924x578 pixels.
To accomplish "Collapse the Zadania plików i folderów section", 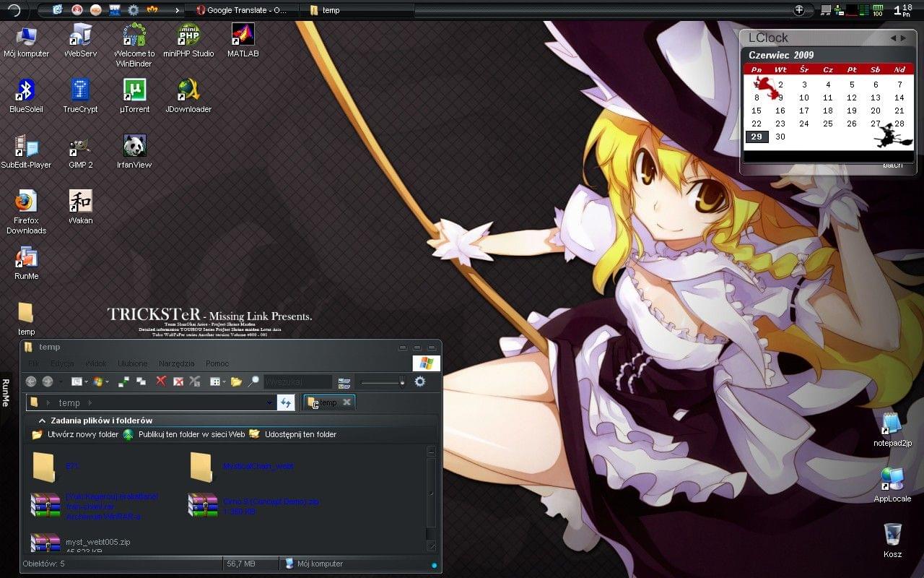I will coord(42,420).
